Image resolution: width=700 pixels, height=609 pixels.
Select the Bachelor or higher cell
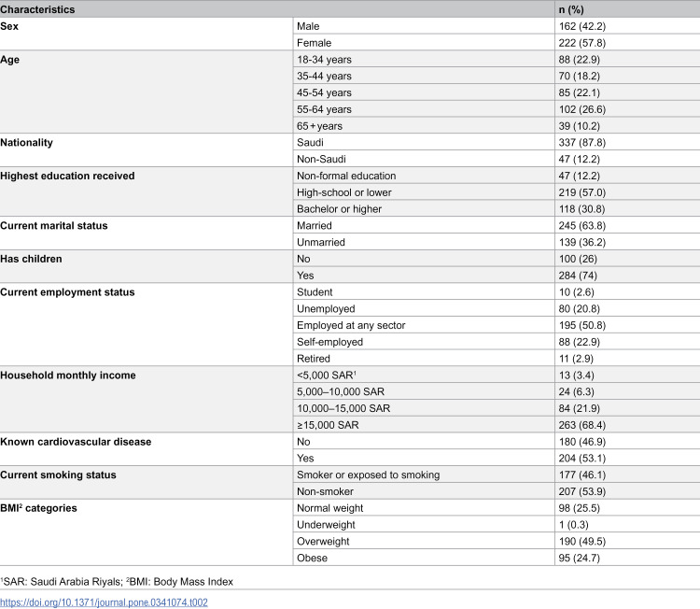[x=339, y=209]
